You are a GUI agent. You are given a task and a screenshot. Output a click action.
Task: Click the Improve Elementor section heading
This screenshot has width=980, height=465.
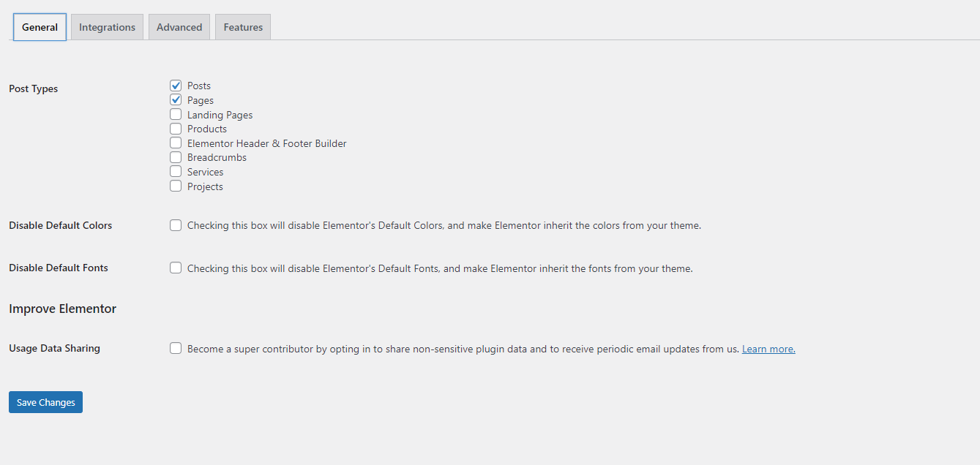63,309
